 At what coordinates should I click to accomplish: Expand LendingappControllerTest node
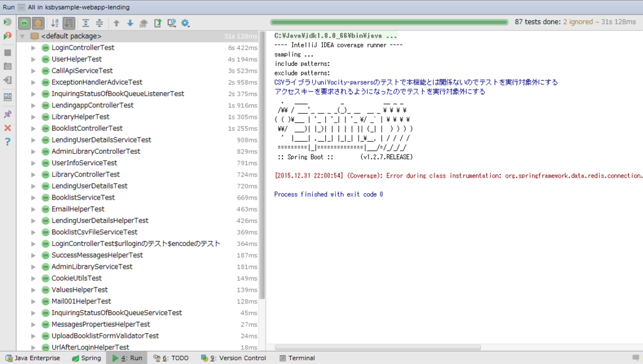click(x=33, y=105)
